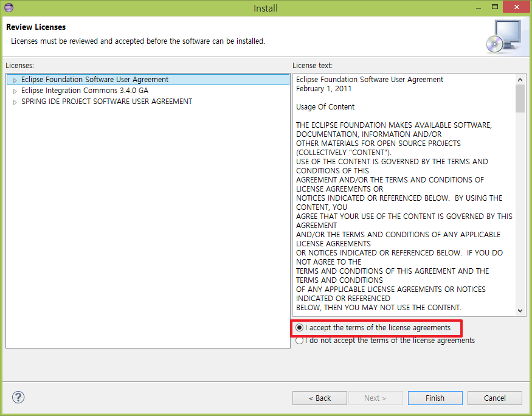This screenshot has height=416, width=532.
Task: Click Finish to install
Action: coord(435,398)
